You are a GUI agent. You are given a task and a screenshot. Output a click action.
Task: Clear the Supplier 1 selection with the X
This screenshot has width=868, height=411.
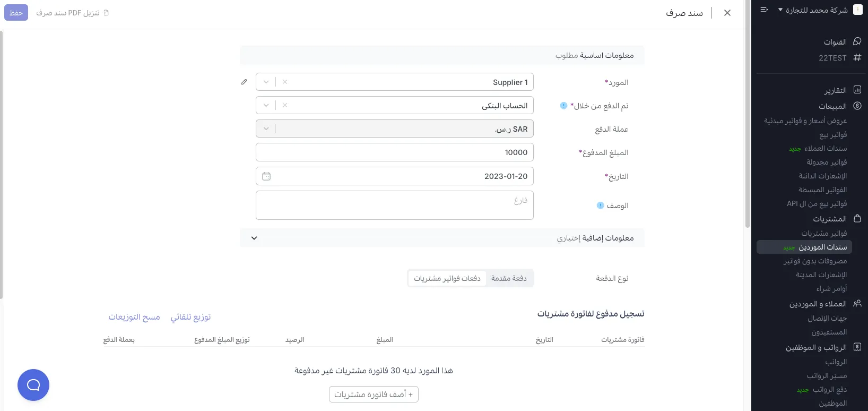coord(284,82)
